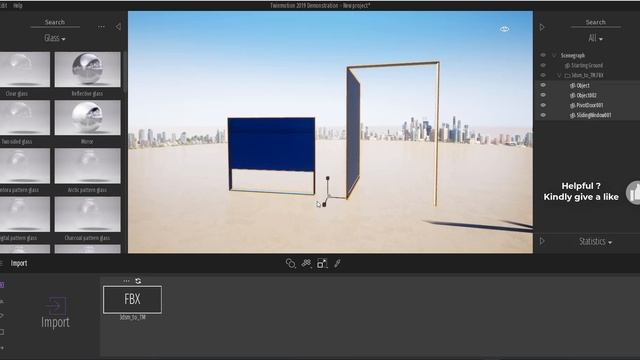Choose the Mirror material sphere
640x360 pixels.
pyautogui.click(x=87, y=118)
